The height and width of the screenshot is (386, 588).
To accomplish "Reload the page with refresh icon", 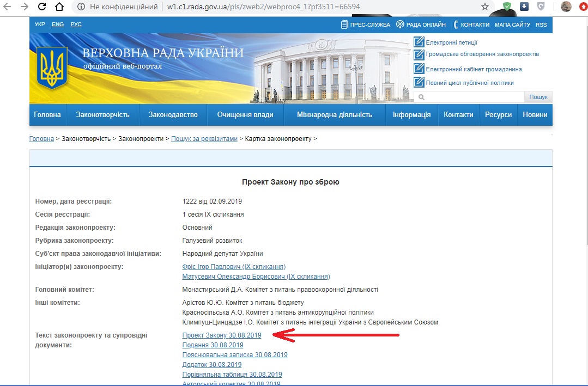I will click(42, 7).
